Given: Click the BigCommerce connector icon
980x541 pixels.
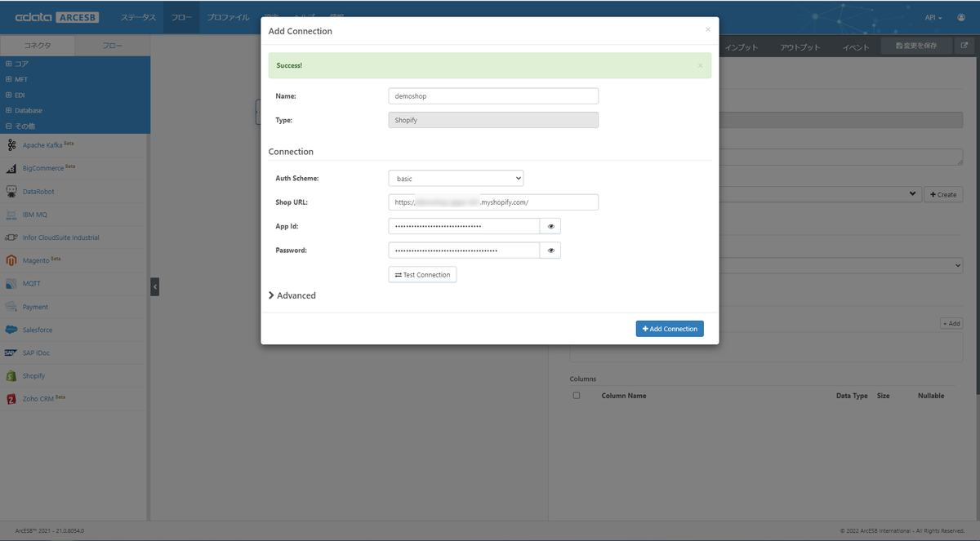Looking at the screenshot, I should [11, 168].
